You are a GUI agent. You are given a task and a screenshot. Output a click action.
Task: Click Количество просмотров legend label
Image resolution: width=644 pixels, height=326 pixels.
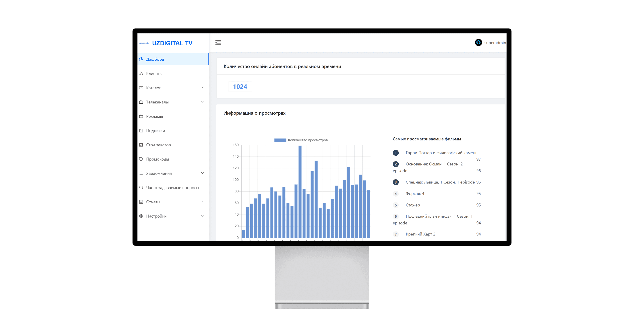(x=308, y=140)
